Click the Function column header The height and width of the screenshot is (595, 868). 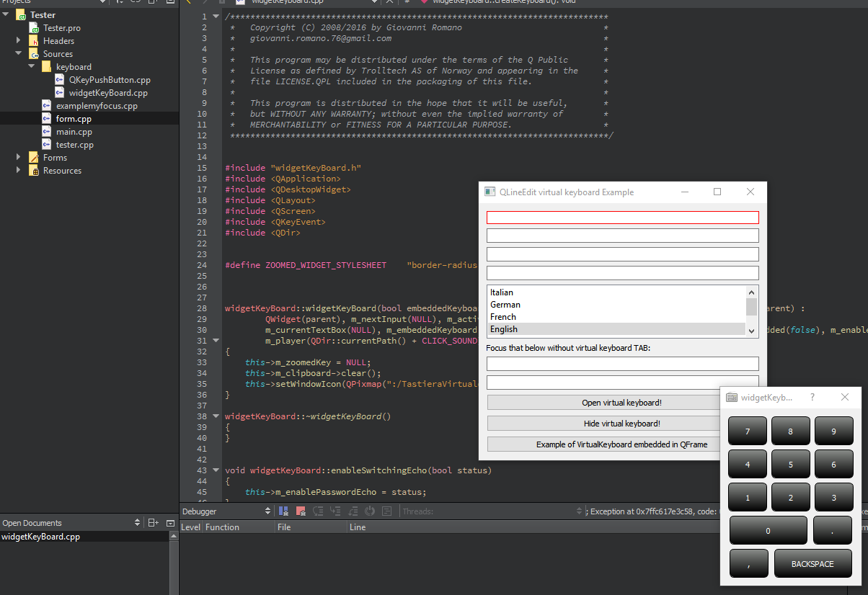[238, 527]
